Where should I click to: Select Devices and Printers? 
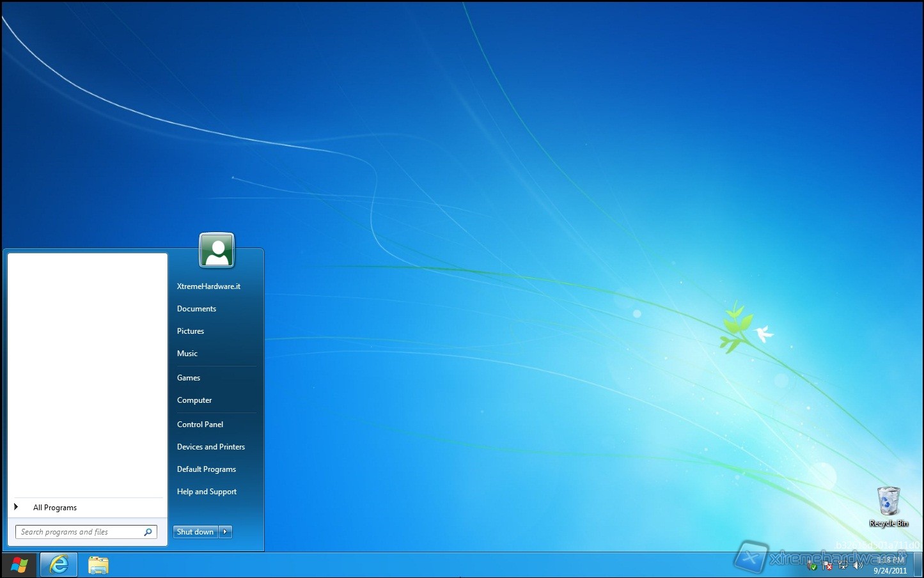point(211,447)
